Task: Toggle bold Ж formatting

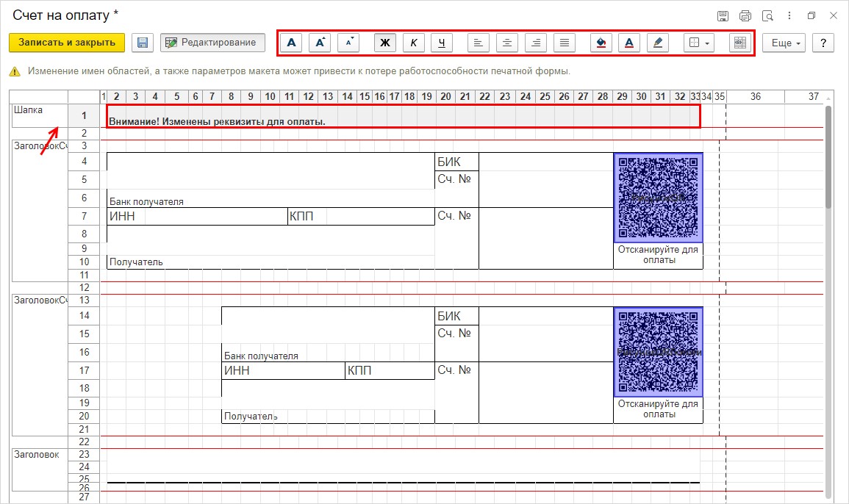Action: coord(385,43)
